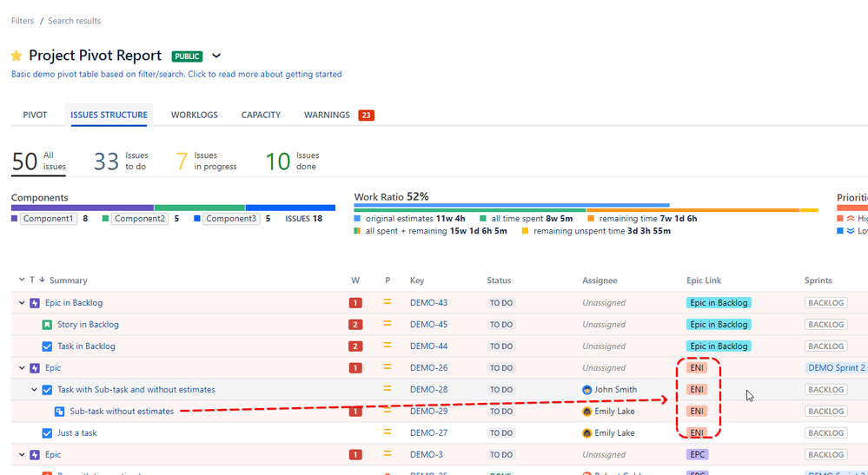
Task: Open Sub-task without estimates summary link
Action: click(x=122, y=412)
